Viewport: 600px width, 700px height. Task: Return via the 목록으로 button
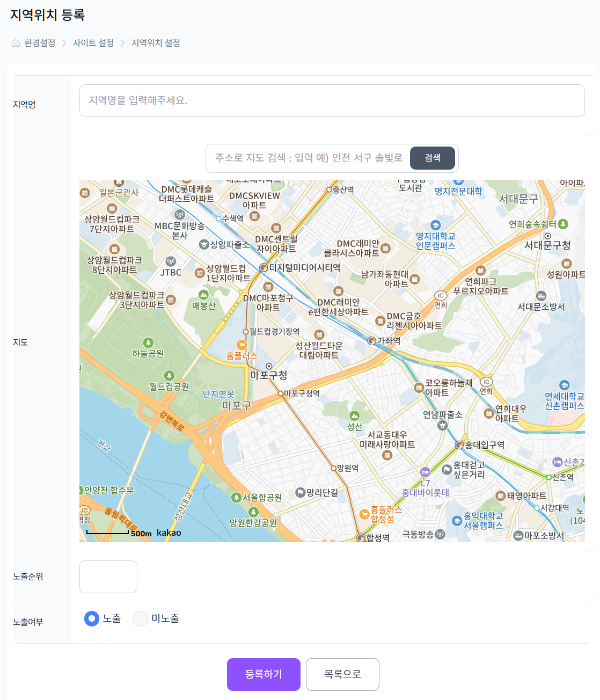(x=342, y=674)
